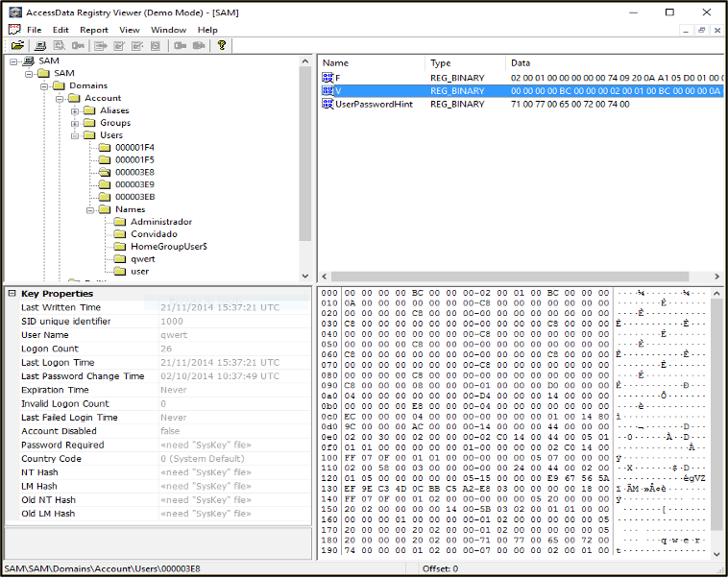The height and width of the screenshot is (578, 728).
Task: Click the Logon Count value 26
Action: 166,349
